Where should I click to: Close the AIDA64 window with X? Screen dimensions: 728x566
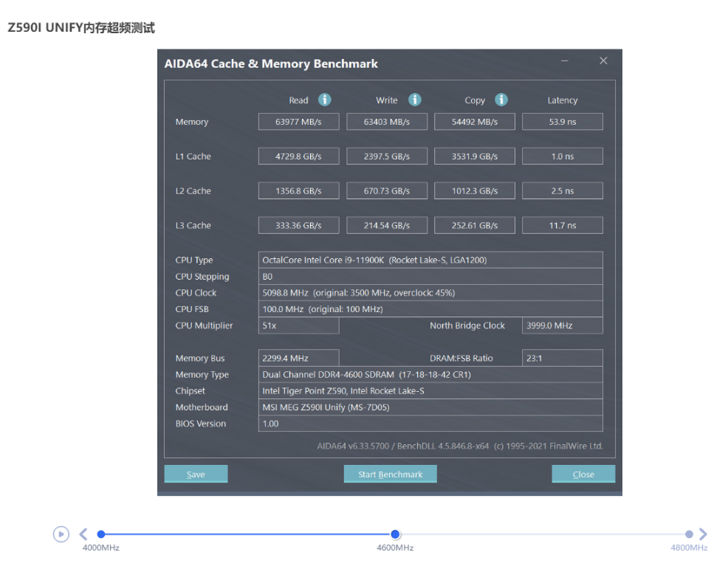click(603, 61)
